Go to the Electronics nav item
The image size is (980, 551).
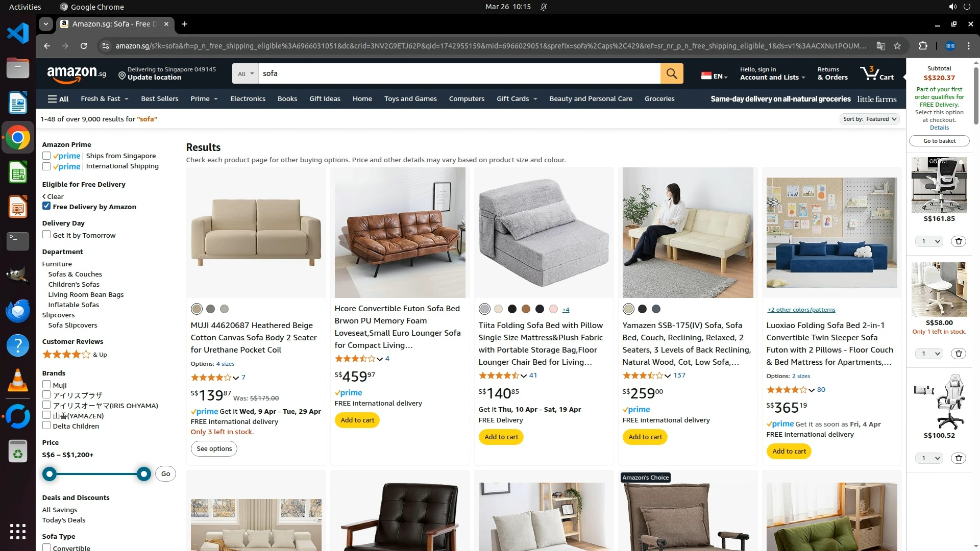click(248, 99)
